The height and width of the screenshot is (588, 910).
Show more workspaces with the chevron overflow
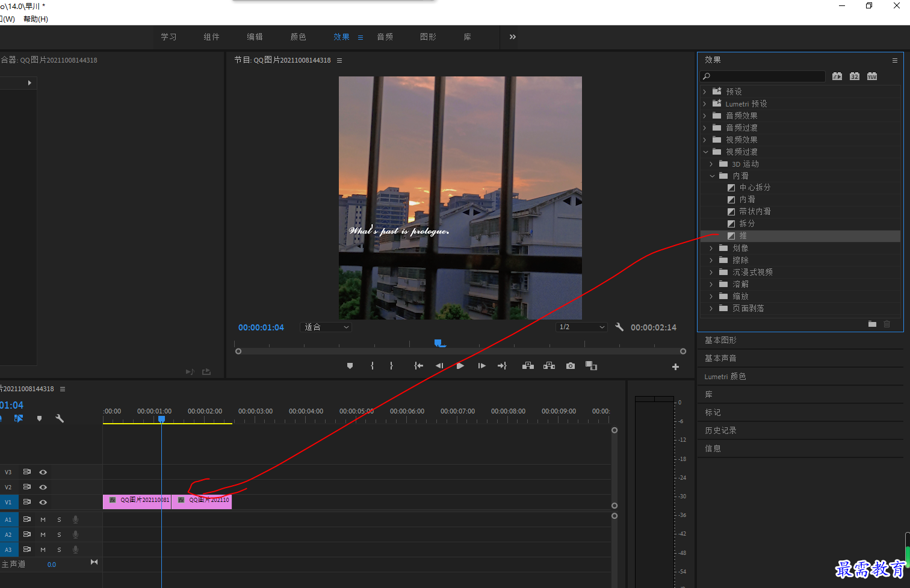coord(513,37)
